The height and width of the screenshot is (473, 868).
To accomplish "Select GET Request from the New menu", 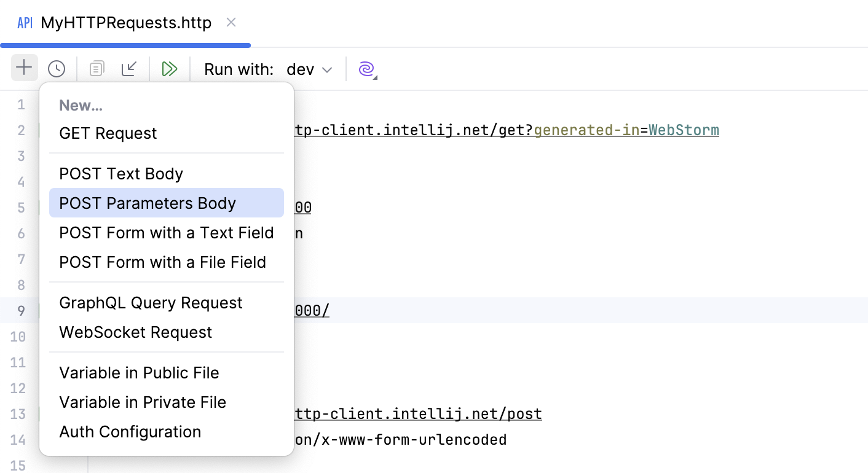I will click(x=108, y=133).
